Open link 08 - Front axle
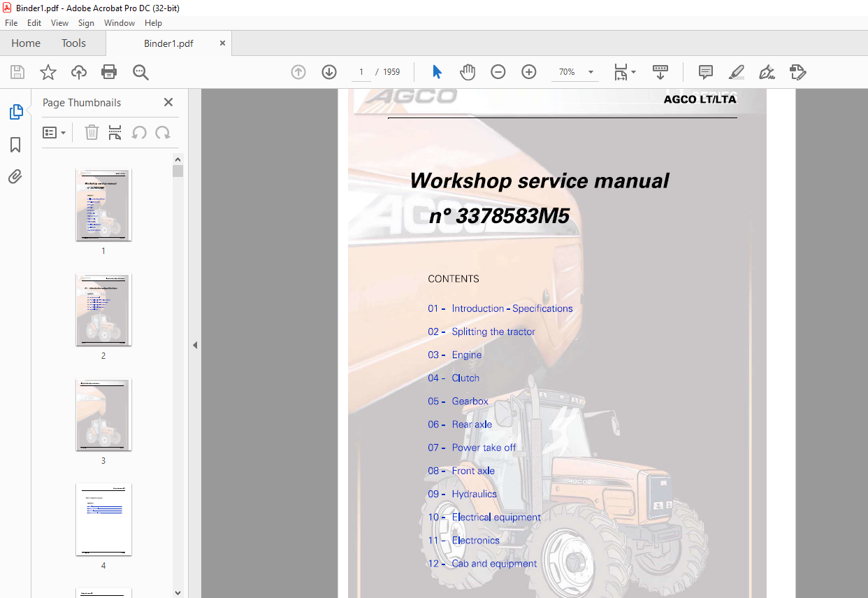Viewport: 868px width, 598px height. 461,471
